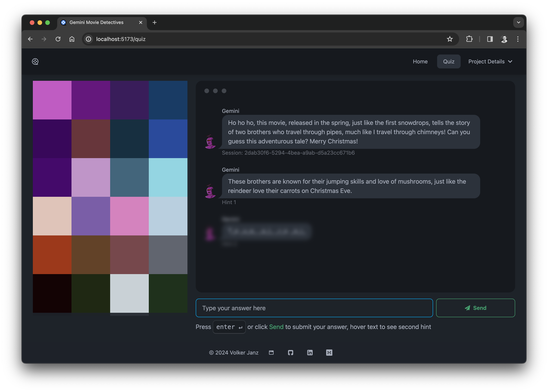Reload the page
The image size is (548, 392).
coord(58,39)
